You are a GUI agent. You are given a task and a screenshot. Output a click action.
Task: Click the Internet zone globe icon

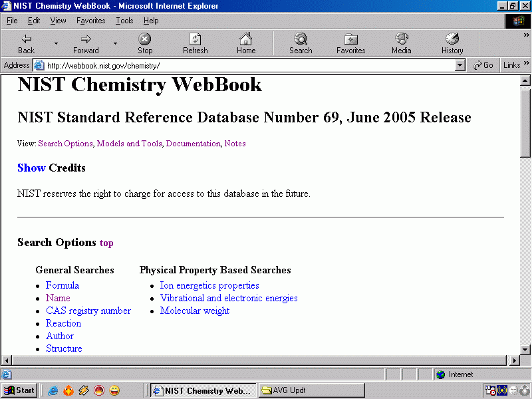pyautogui.click(x=440, y=374)
